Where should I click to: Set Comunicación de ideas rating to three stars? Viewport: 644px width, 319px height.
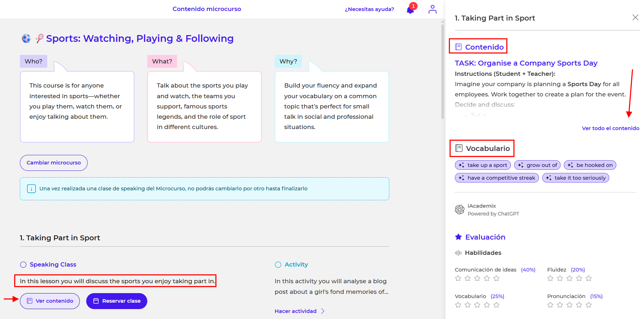click(477, 278)
